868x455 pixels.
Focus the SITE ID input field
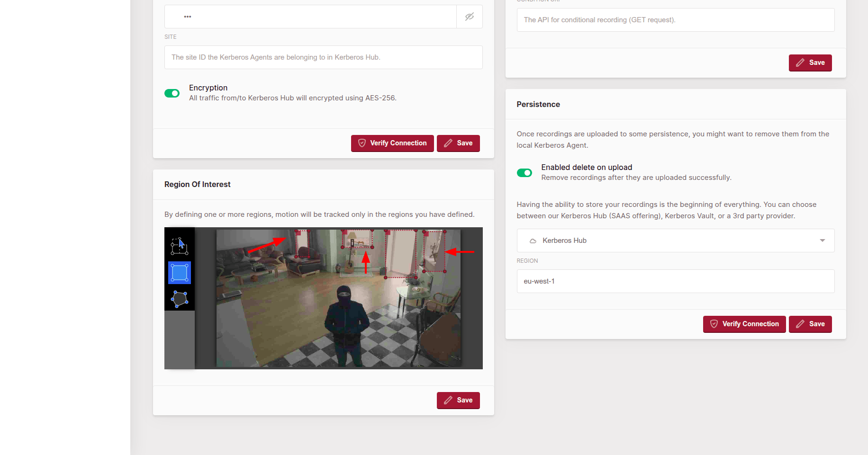324,57
